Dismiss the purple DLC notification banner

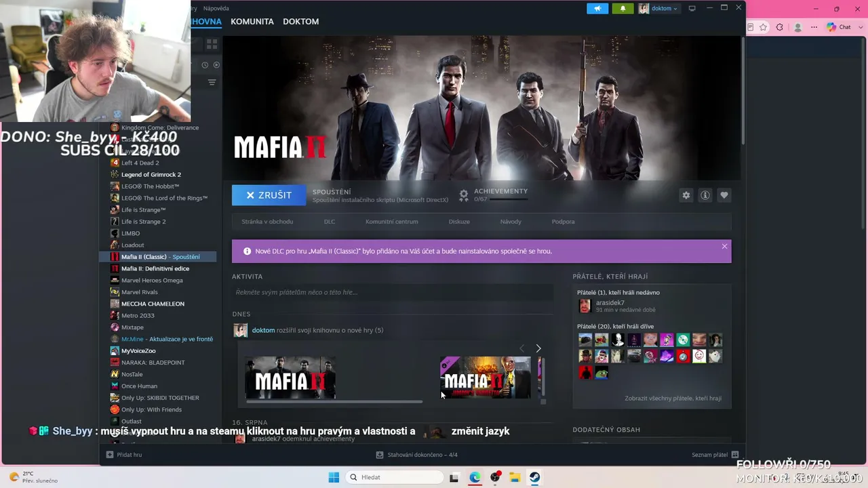(x=724, y=247)
